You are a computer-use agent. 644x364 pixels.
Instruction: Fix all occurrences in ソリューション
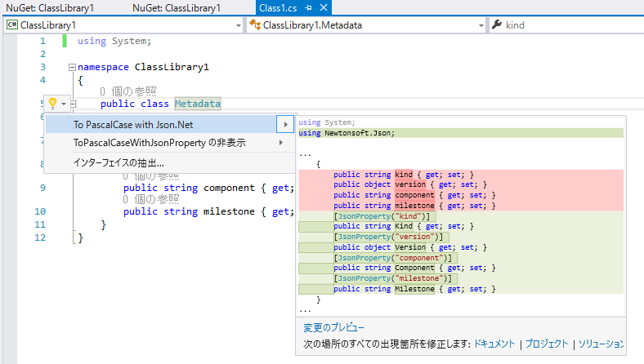pyautogui.click(x=601, y=344)
